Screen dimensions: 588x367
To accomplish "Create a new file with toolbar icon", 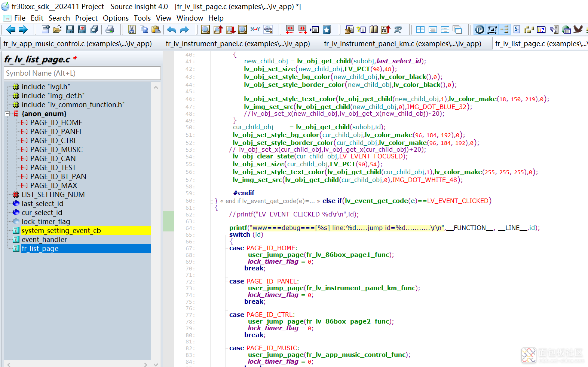I will (x=45, y=30).
